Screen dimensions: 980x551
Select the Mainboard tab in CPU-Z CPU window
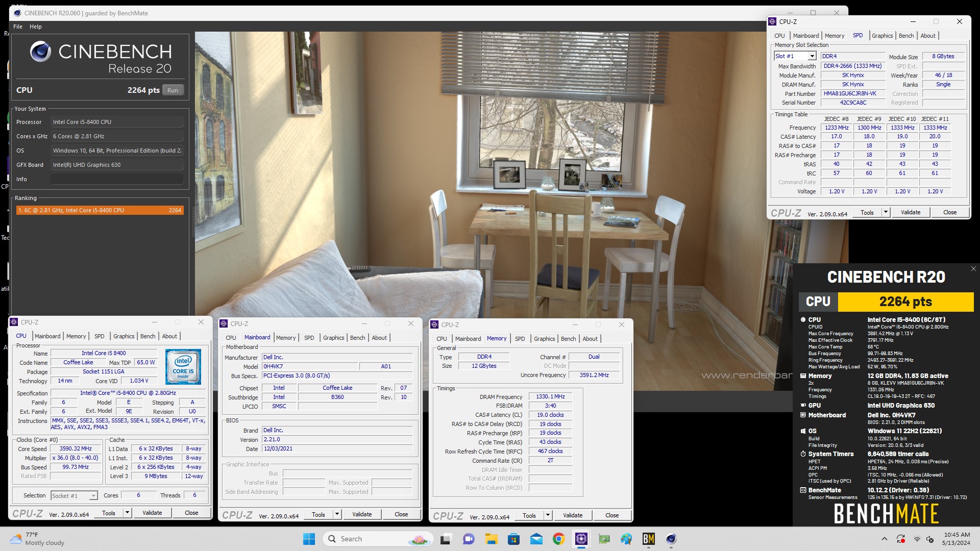point(47,336)
